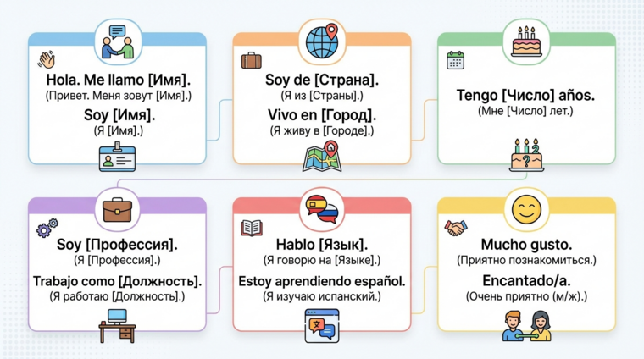The image size is (644, 359).
Task: Click the smiling face emoji icon
Action: point(526,207)
